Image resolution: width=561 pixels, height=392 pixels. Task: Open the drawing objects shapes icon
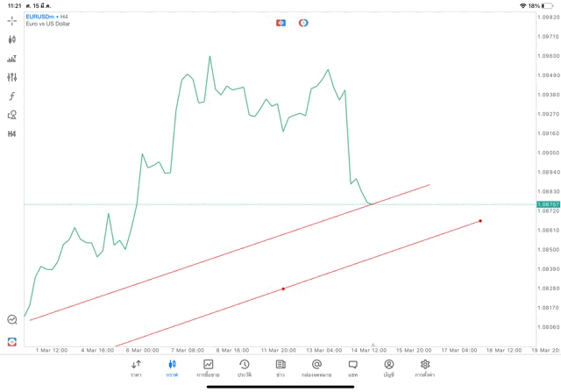11,115
